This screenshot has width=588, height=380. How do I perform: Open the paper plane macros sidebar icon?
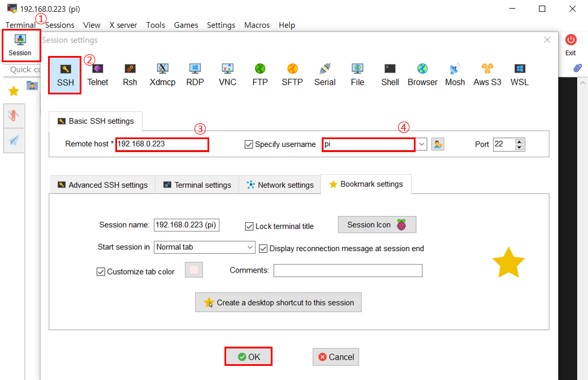click(14, 141)
